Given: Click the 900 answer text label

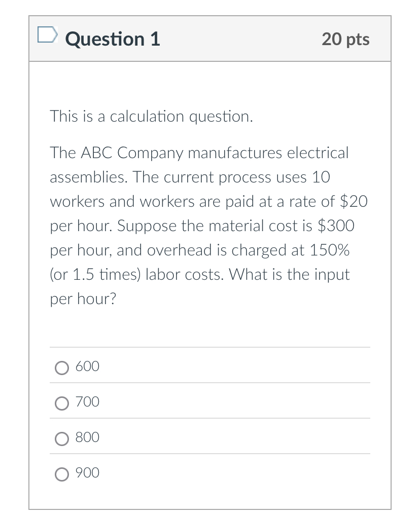Looking at the screenshot, I should point(87,472).
